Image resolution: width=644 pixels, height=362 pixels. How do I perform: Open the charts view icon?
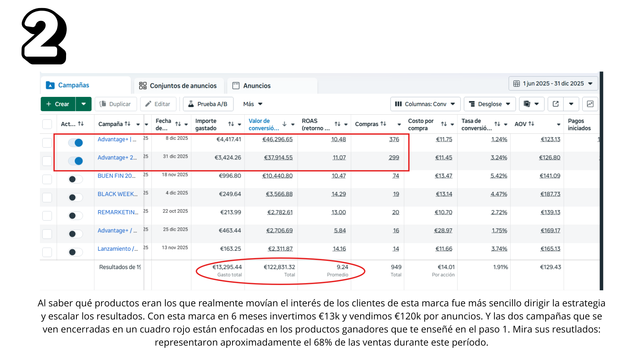point(590,104)
